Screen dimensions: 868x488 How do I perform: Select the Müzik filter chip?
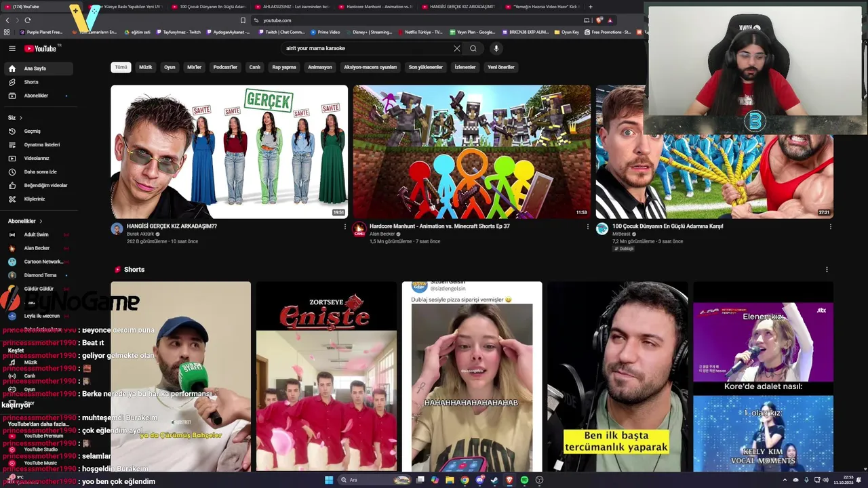(x=146, y=67)
